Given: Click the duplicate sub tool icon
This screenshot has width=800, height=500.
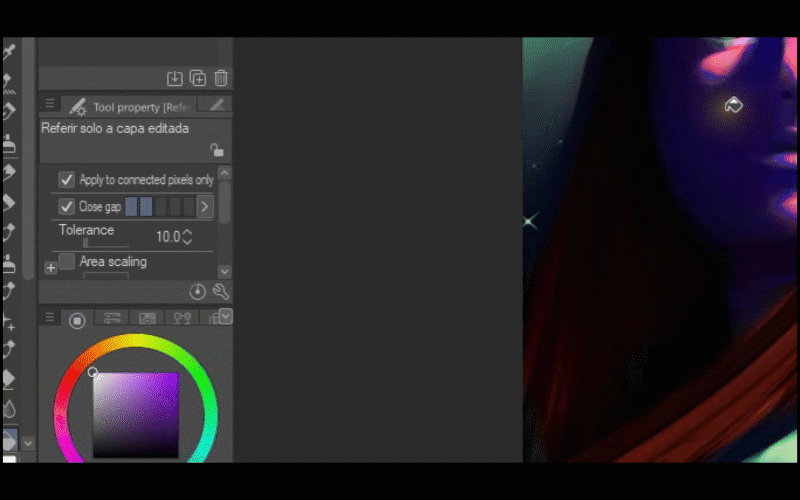Looking at the screenshot, I should pyautogui.click(x=197, y=78).
